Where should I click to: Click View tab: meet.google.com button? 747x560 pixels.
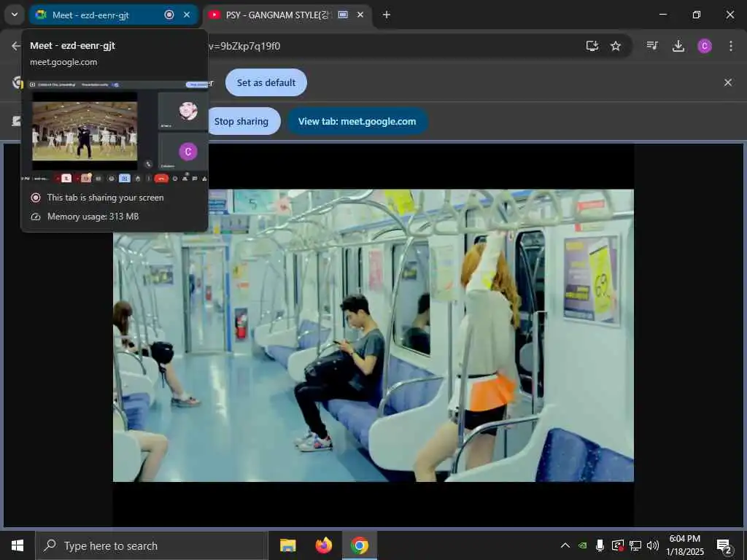tap(357, 122)
